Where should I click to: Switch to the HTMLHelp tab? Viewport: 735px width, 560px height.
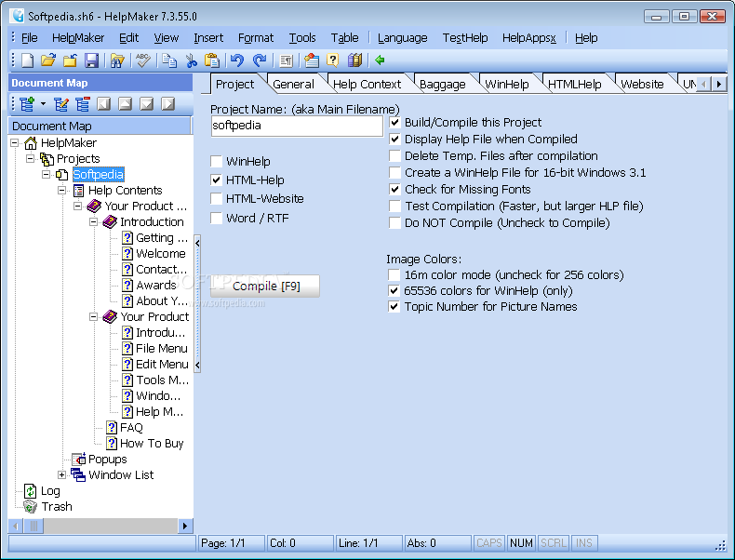pos(575,85)
